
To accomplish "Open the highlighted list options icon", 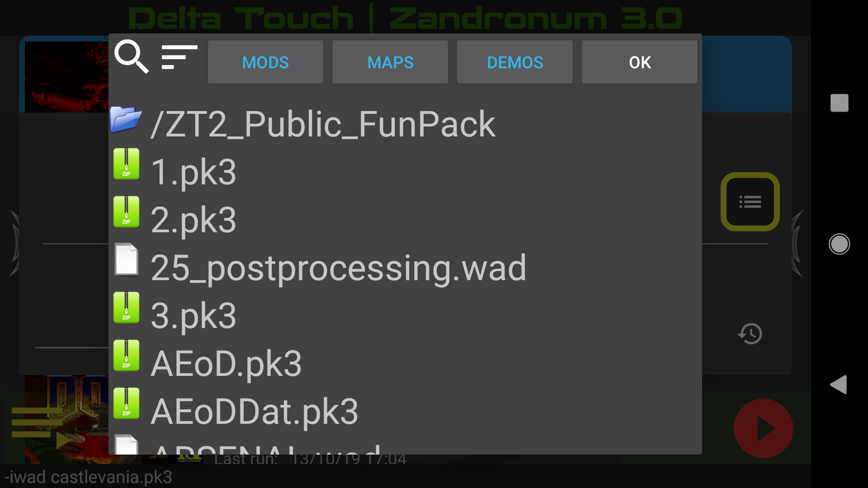I will (x=750, y=202).
